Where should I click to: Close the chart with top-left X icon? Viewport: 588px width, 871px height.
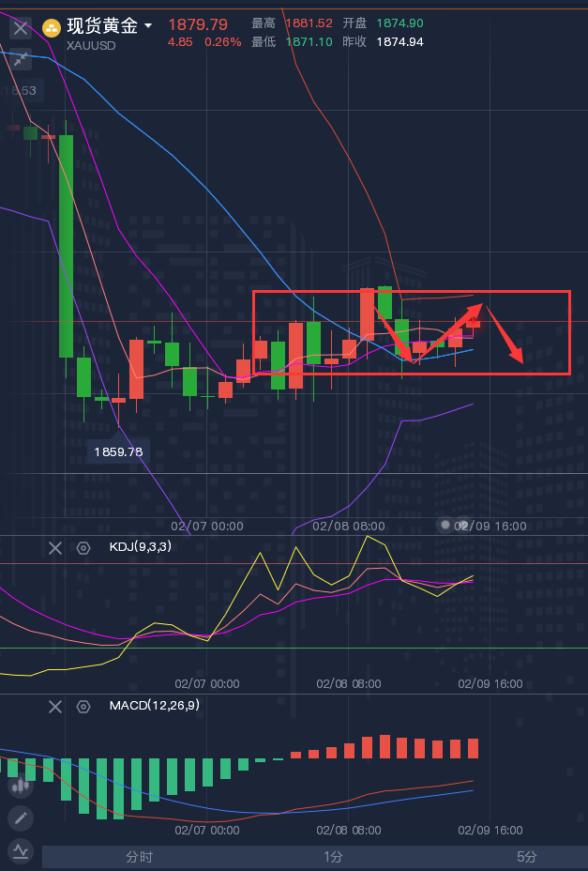[x=21, y=28]
